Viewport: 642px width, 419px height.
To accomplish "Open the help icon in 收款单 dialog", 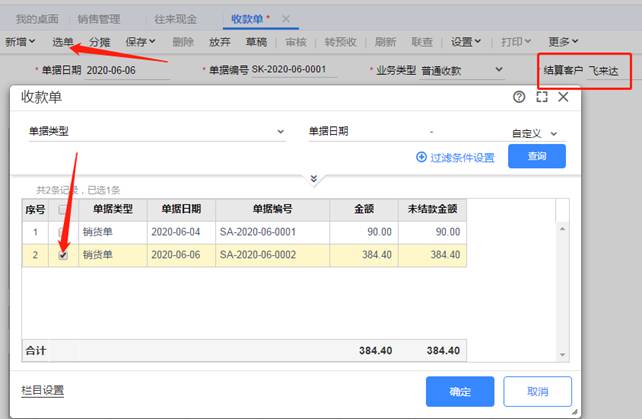I will point(519,97).
